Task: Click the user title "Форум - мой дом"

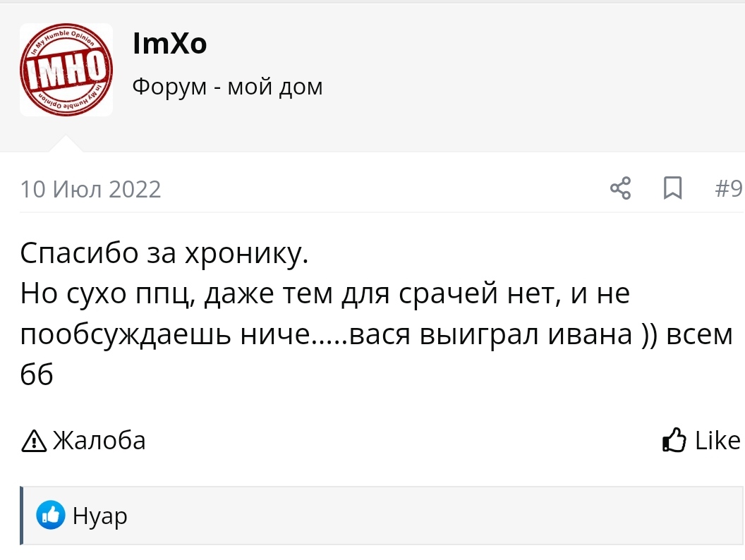Action: 227,87
